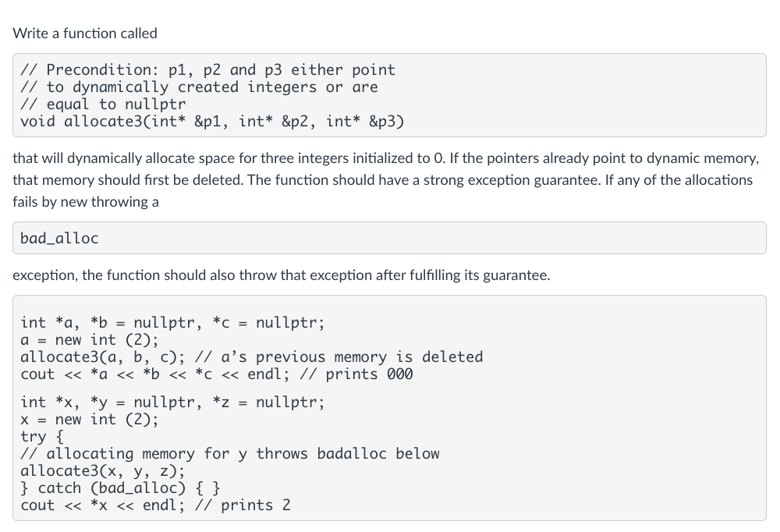Click the 'fails by new throwing a' text
The height and width of the screenshot is (532, 780).
[86, 201]
